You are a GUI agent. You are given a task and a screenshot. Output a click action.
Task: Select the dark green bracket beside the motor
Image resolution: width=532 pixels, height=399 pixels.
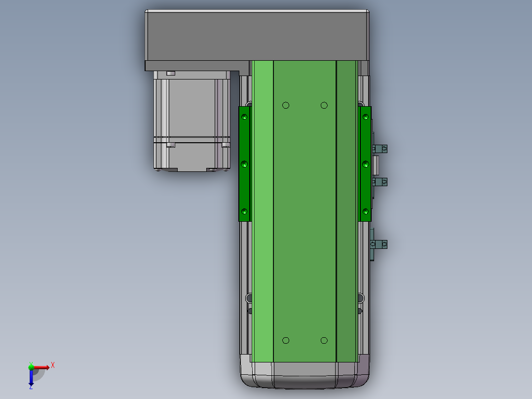click(x=244, y=164)
